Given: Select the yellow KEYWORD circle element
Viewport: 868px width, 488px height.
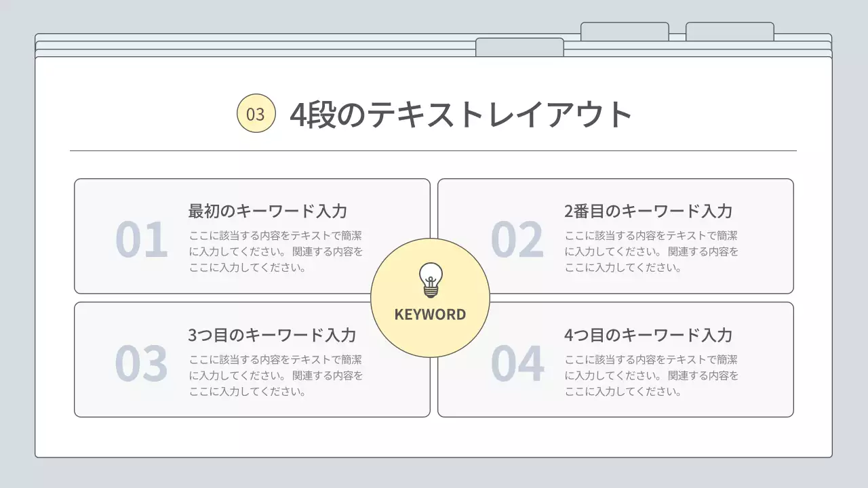Looking at the screenshot, I should (431, 298).
